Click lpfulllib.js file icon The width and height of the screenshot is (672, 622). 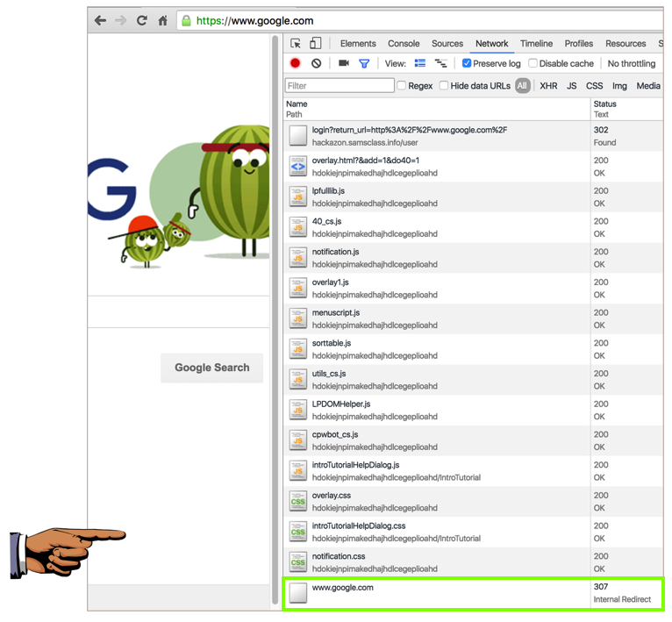[x=298, y=197]
